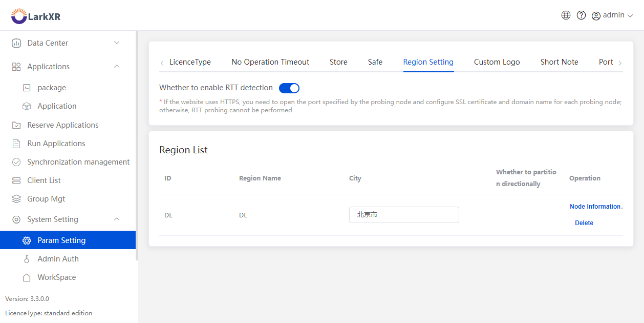644x323 pixels.
Task: Click the City column header
Action: click(x=355, y=178)
